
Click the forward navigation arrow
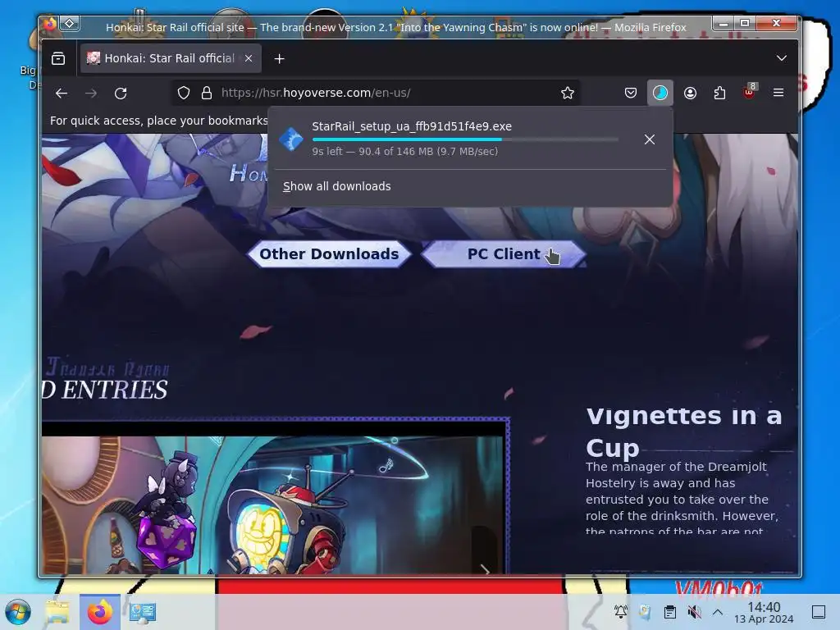pos(91,94)
